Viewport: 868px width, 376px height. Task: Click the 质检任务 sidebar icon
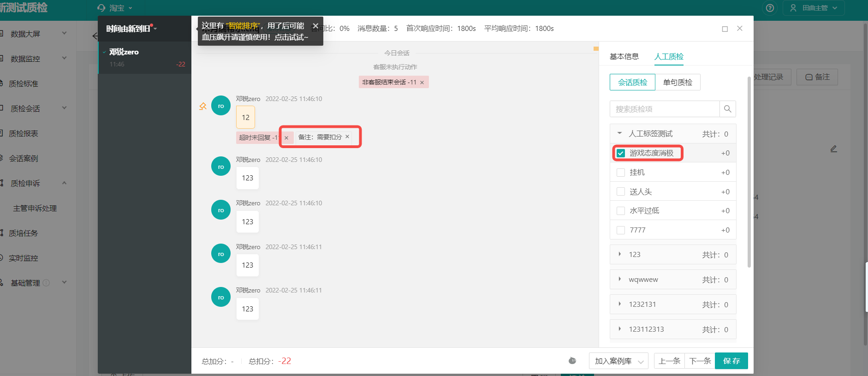pyautogui.click(x=2, y=233)
